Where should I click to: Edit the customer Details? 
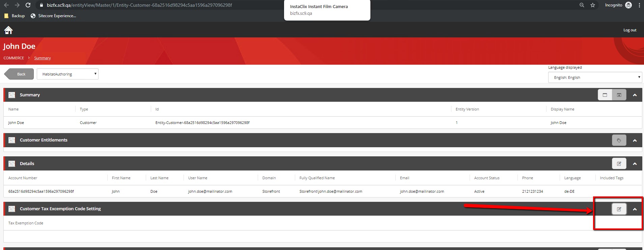(x=619, y=164)
